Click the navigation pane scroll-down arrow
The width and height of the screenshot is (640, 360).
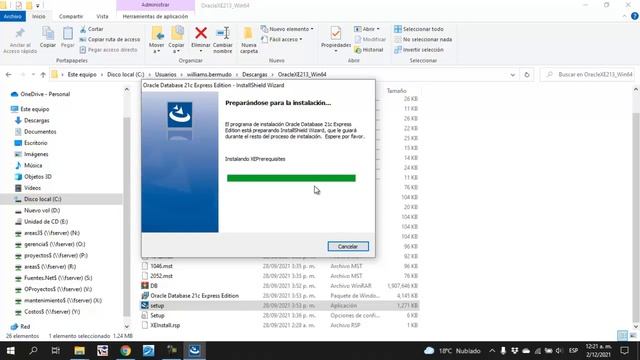coord(127,326)
